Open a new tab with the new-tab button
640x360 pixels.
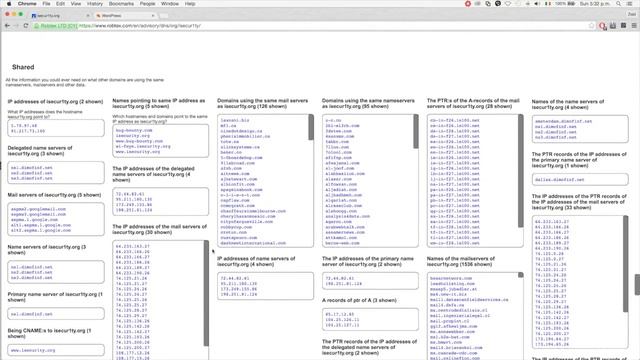pyautogui.click(x=164, y=16)
